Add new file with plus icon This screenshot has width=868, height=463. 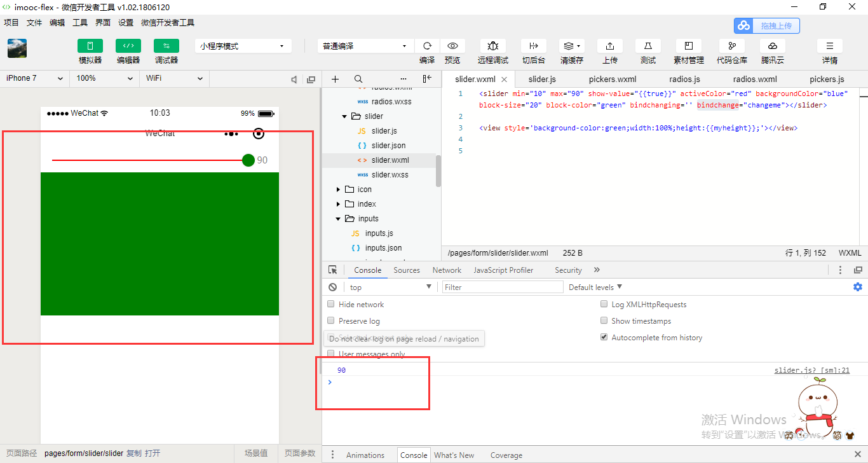point(336,79)
